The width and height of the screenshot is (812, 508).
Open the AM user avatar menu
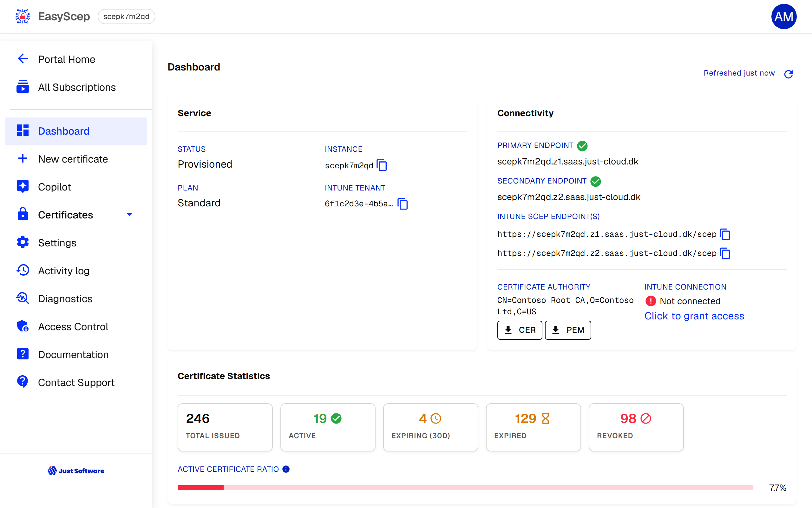click(783, 17)
